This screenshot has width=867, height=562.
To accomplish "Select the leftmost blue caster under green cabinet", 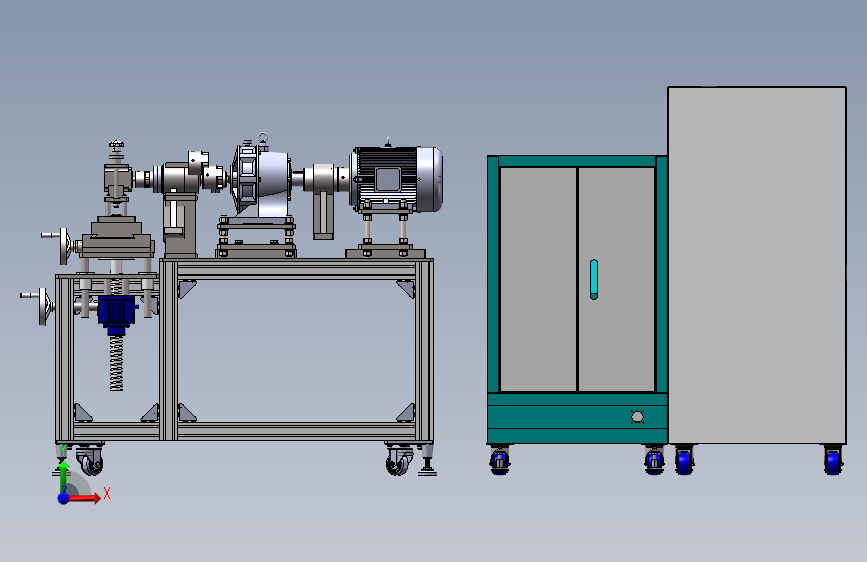I will (499, 460).
